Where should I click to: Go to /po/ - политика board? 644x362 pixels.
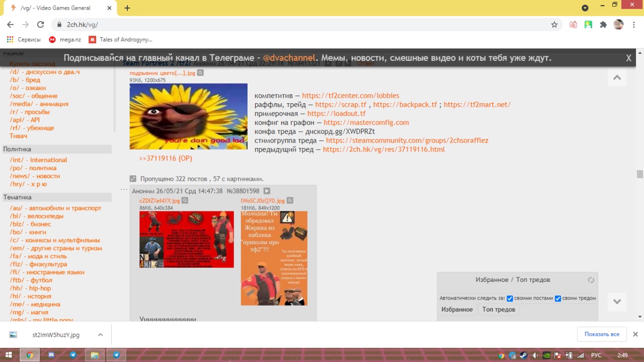point(33,168)
